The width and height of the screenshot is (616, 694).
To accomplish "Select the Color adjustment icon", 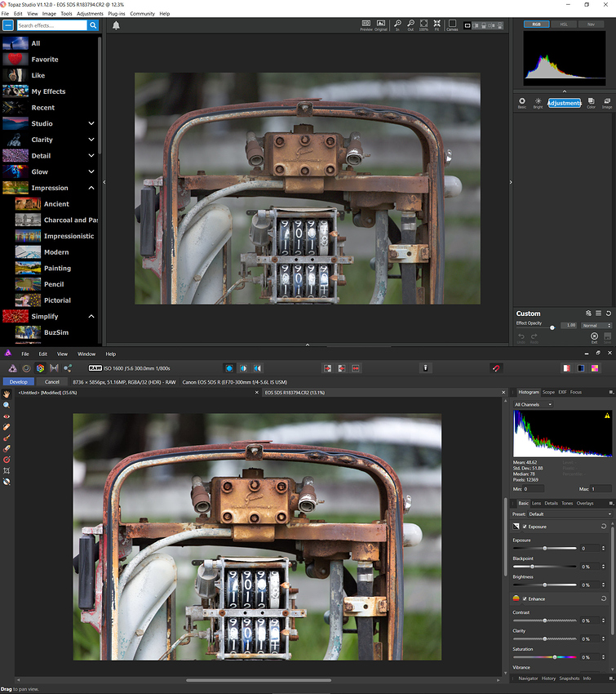I will pyautogui.click(x=592, y=102).
